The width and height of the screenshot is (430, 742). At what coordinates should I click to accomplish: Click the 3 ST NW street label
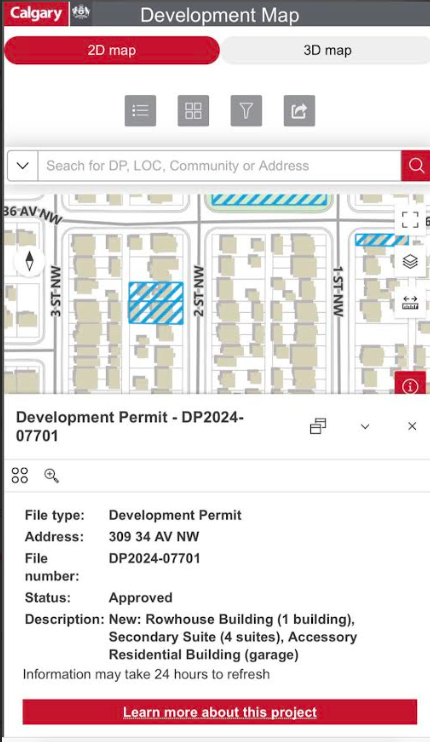56,291
